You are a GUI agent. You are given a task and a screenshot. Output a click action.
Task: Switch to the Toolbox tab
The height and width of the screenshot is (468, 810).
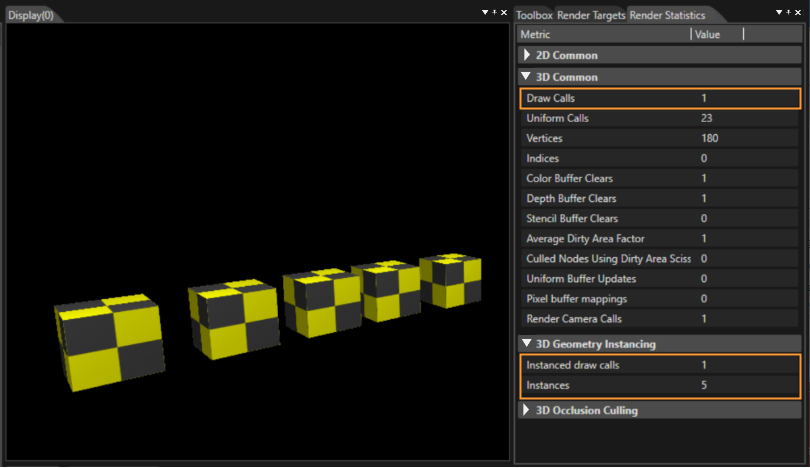pyautogui.click(x=534, y=15)
